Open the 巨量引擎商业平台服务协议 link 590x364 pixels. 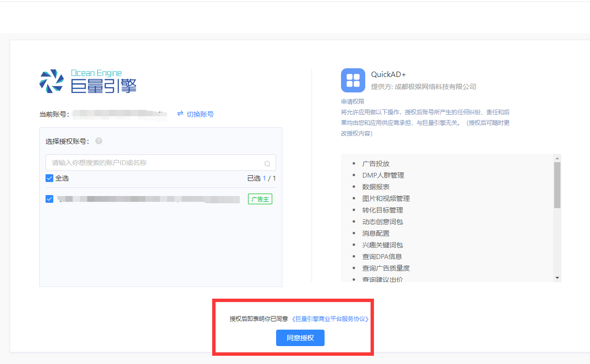coord(330,319)
